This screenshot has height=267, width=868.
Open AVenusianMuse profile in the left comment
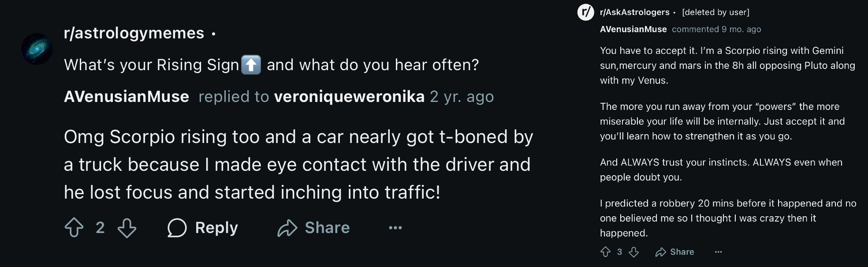click(x=127, y=97)
